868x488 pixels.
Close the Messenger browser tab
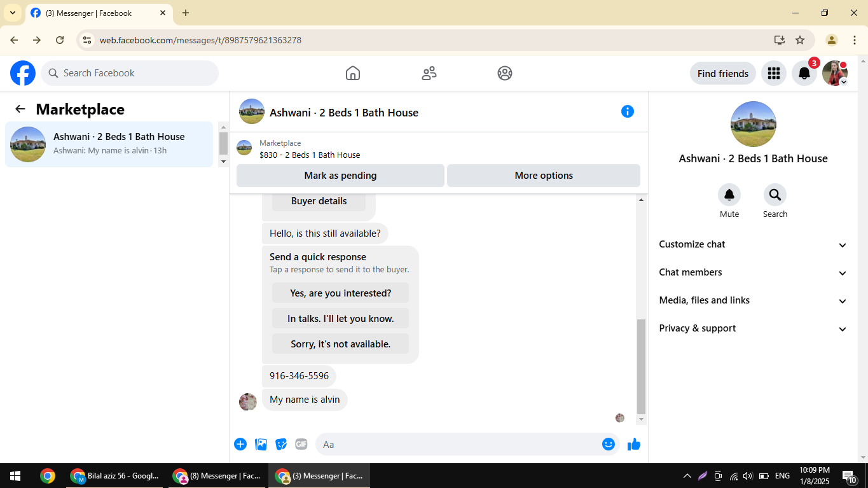click(163, 13)
